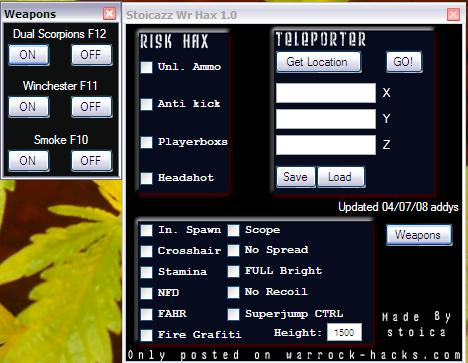Click the 'TELEPORTER' heading

pos(321,39)
